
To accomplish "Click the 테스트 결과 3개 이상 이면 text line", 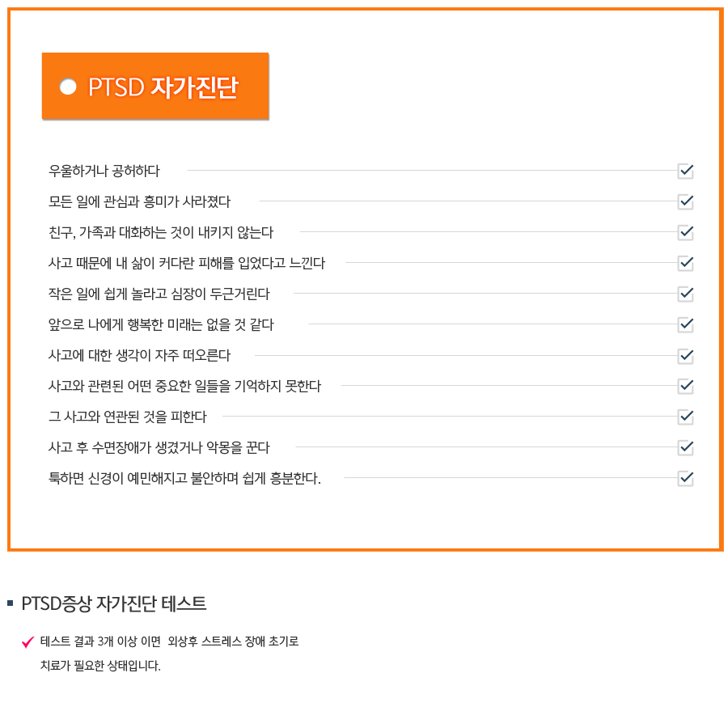I will pos(170,641).
